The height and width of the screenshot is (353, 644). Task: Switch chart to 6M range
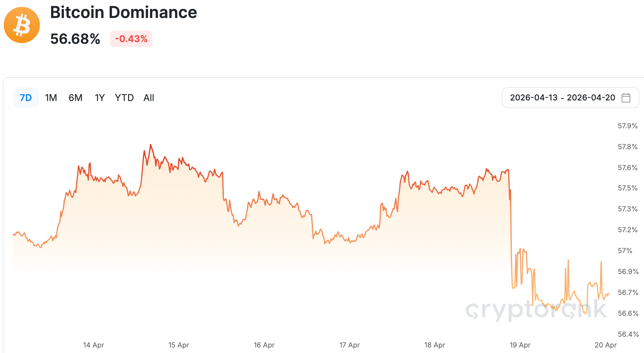(x=75, y=98)
